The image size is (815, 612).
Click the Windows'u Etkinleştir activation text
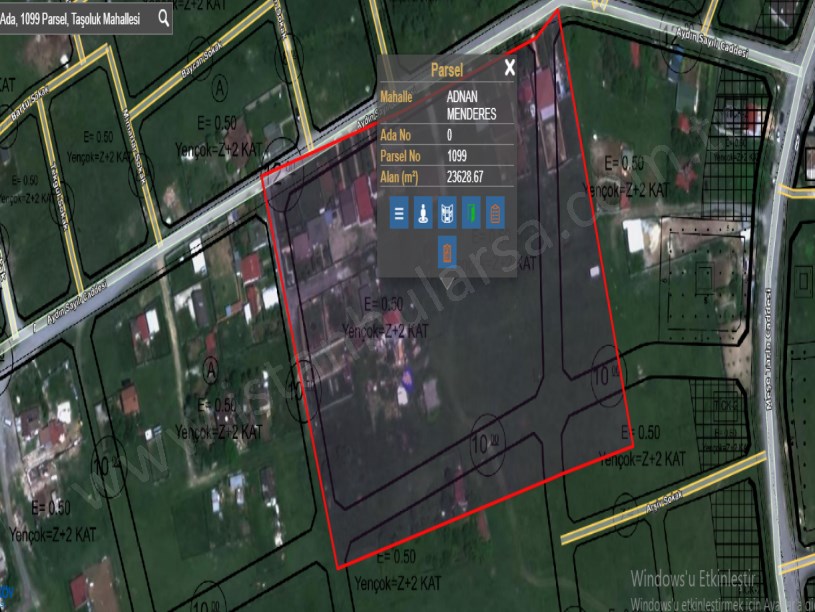694,578
